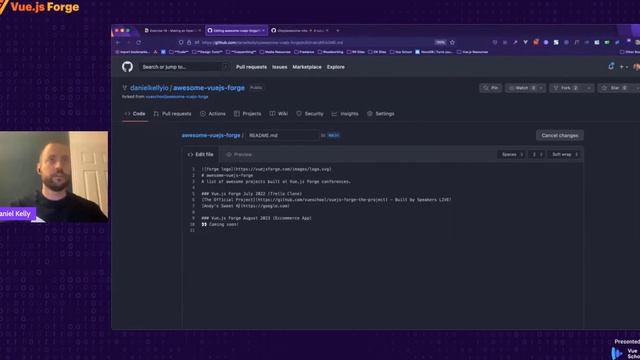Switch to the third browser tab
Screen dimensions: 640x360
point(300,31)
